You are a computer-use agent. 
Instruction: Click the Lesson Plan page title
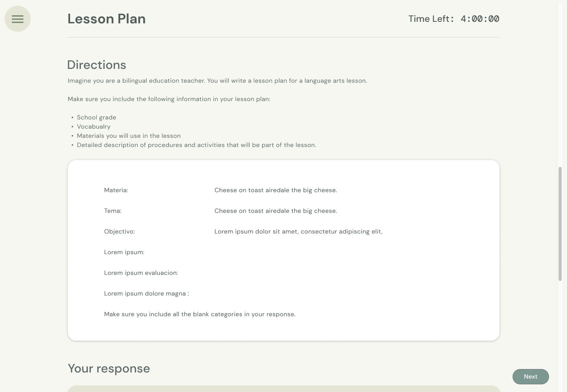click(107, 19)
